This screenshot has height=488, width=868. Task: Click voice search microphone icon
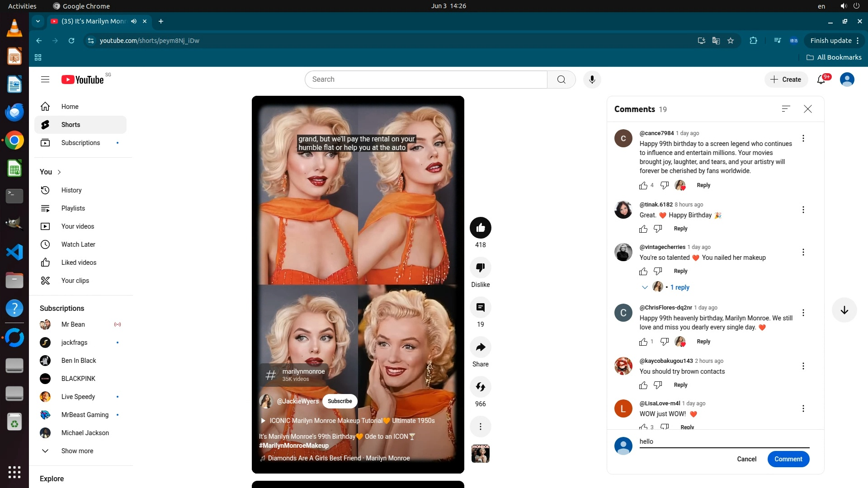point(592,80)
